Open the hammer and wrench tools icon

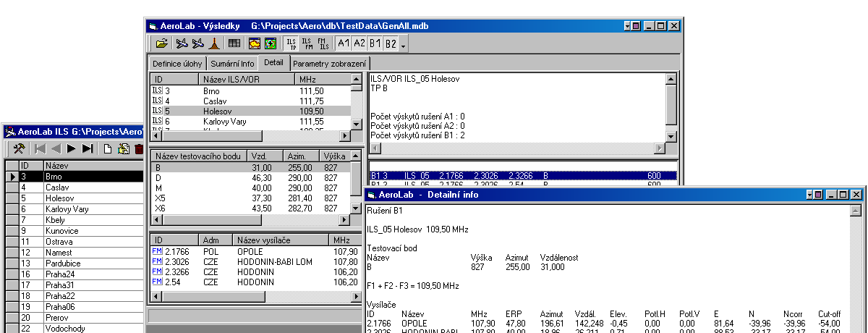point(19,148)
